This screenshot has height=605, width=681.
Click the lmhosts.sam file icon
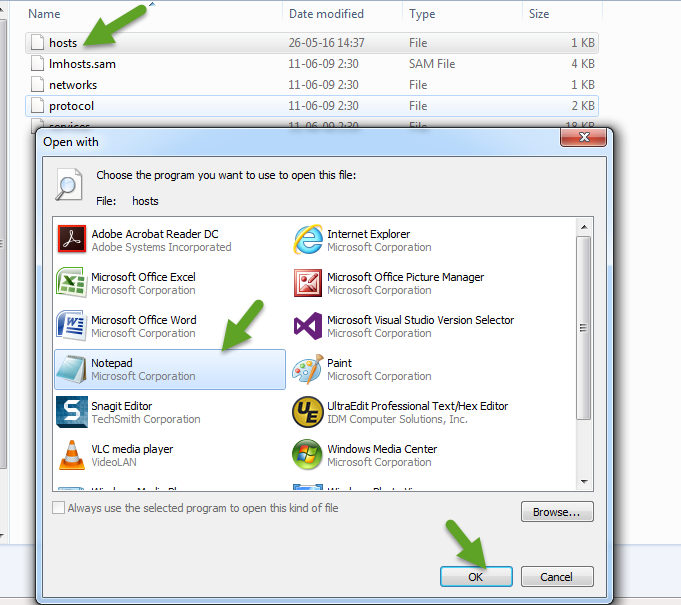38,63
